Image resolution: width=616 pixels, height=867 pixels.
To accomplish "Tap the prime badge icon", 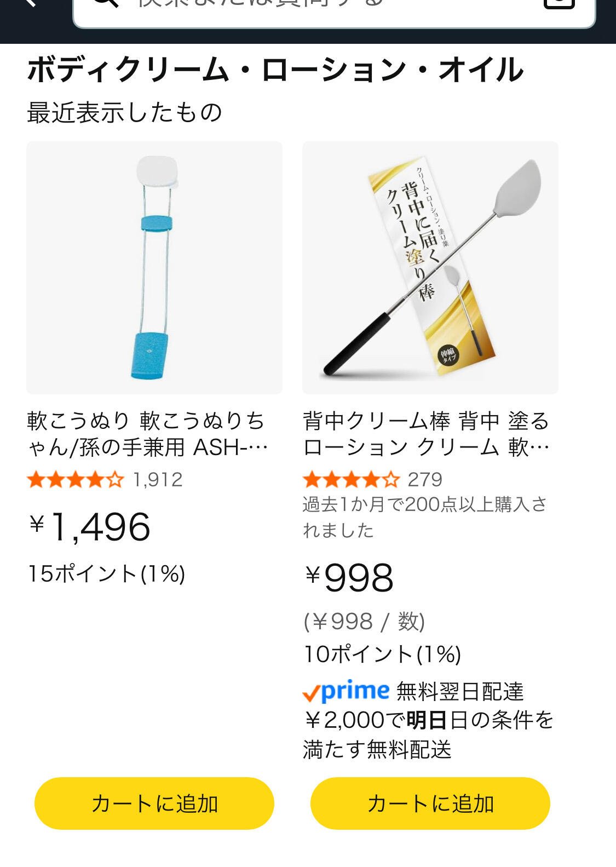I will coord(346,692).
